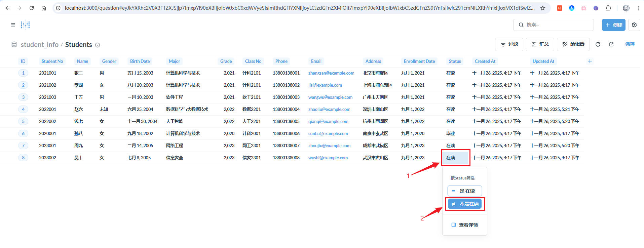The width and height of the screenshot is (644, 248).
Task: Reload the browser page
Action: tap(32, 8)
